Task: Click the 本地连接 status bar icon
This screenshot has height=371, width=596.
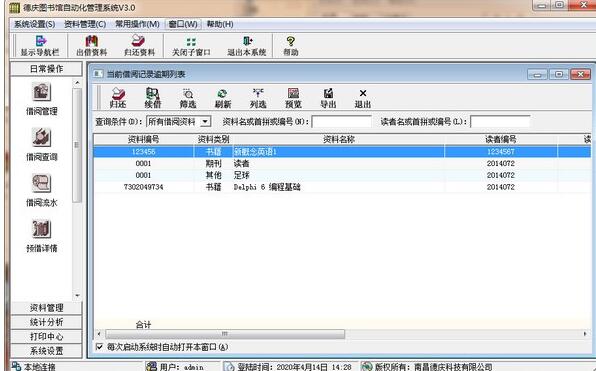Action: point(16,366)
